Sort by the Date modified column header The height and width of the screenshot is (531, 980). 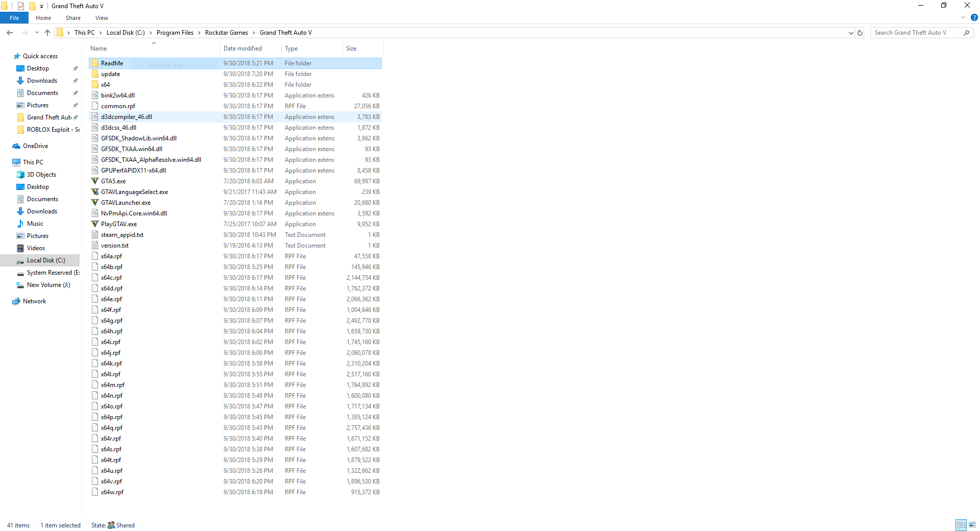point(251,49)
